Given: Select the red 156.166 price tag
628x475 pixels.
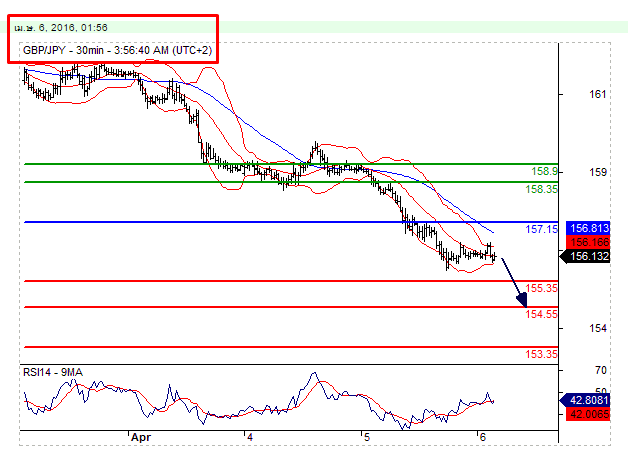Looking at the screenshot, I should pos(588,242).
